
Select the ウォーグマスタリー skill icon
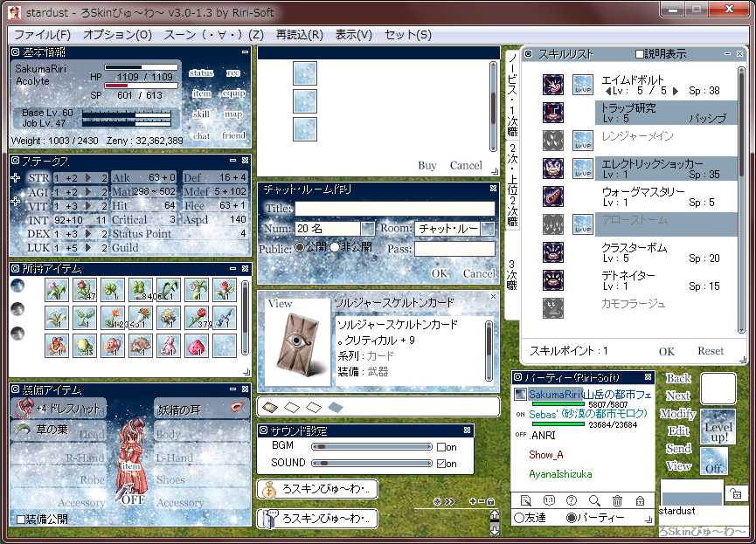(x=552, y=196)
